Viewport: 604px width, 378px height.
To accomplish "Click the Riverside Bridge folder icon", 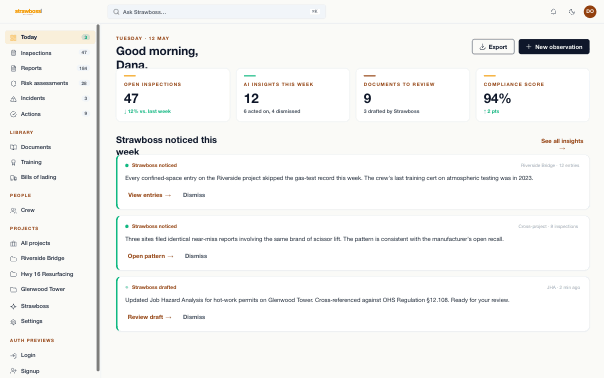I will [x=13, y=259].
